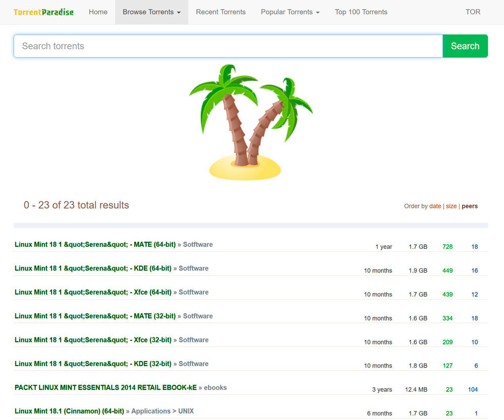Click seed count 334
The width and height of the screenshot is (504, 420).
(448, 318)
